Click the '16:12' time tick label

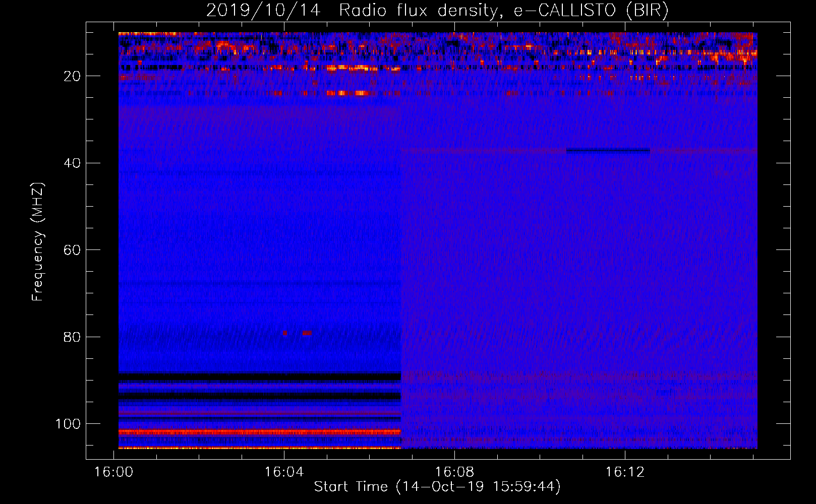tap(625, 472)
